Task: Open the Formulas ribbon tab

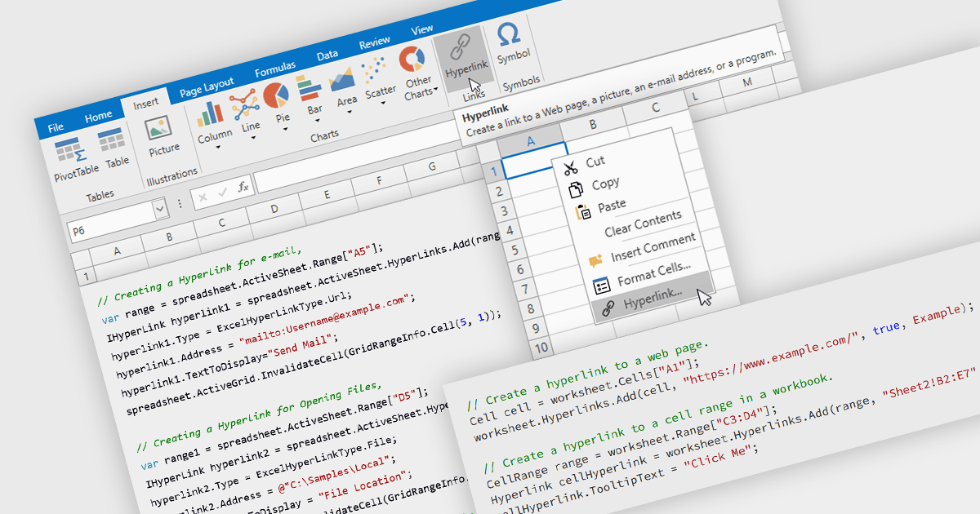Action: click(x=274, y=70)
